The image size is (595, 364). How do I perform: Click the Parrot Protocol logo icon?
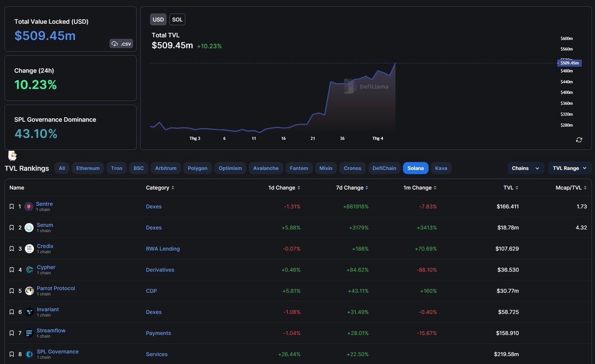tap(29, 291)
